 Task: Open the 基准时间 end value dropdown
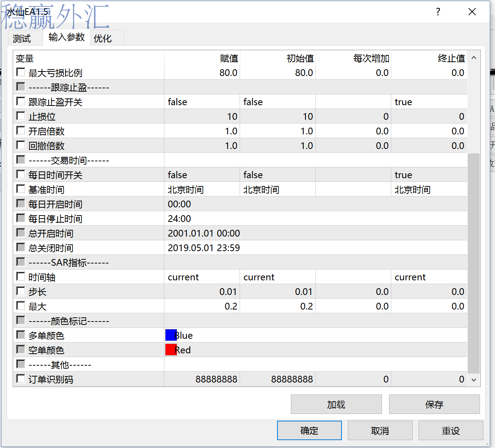click(429, 189)
